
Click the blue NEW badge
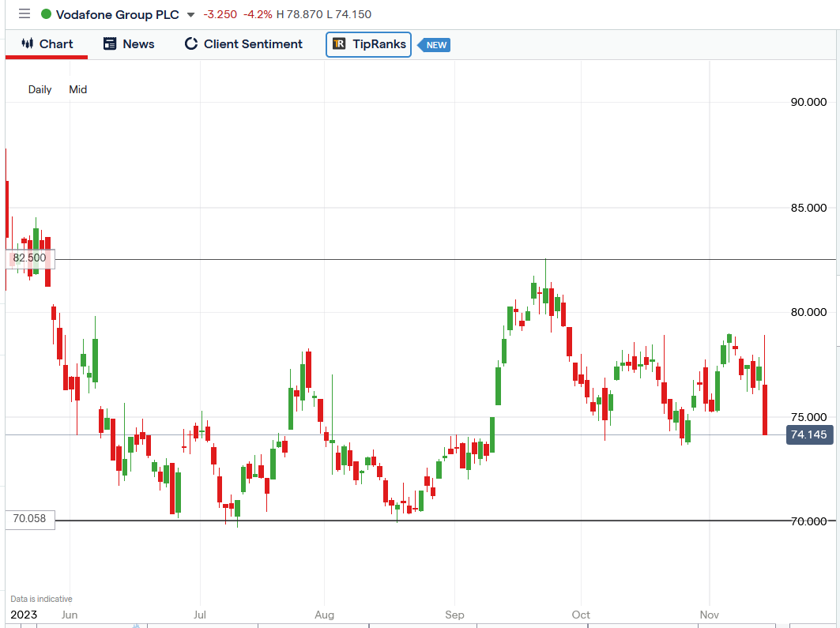(x=435, y=45)
